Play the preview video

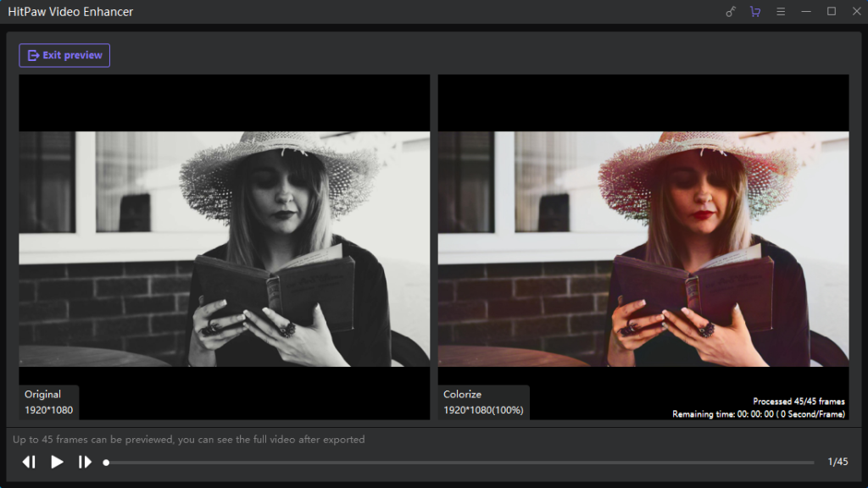point(57,462)
